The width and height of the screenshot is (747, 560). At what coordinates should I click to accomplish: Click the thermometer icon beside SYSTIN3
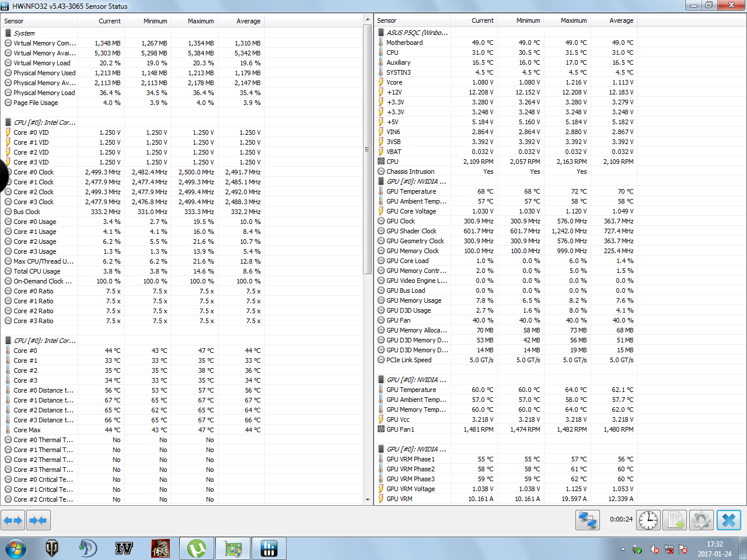[x=381, y=72]
